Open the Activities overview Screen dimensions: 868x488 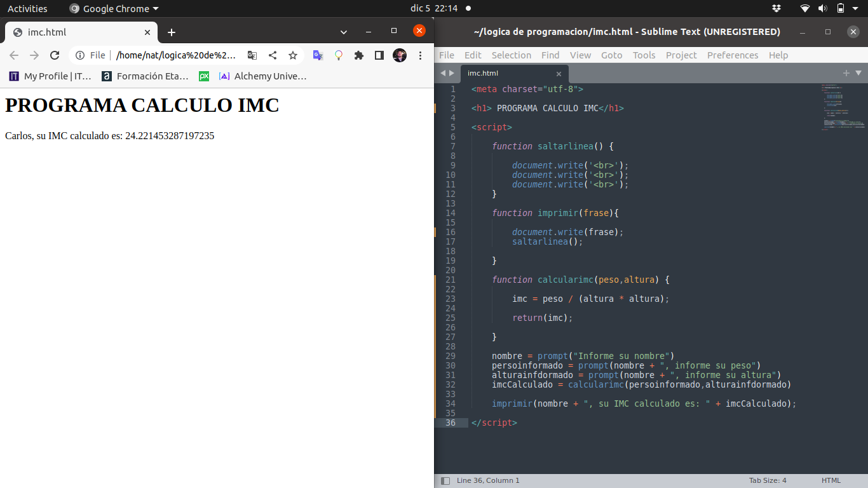point(27,8)
